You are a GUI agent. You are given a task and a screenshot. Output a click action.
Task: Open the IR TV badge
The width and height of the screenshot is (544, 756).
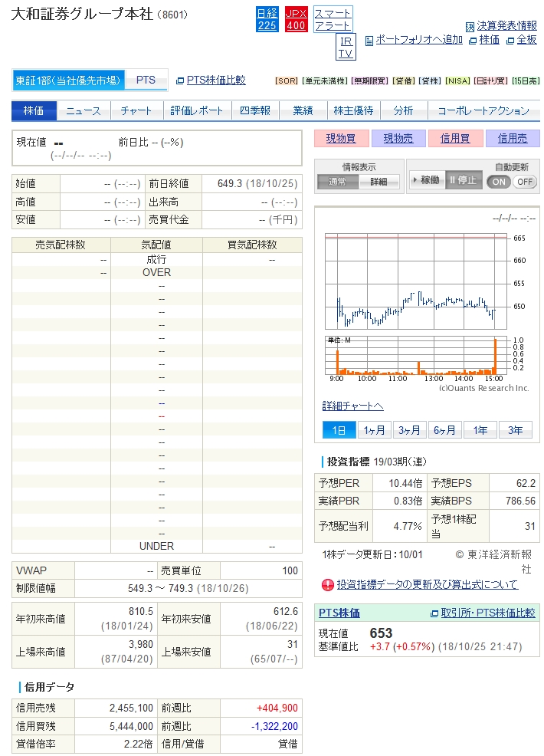point(346,47)
